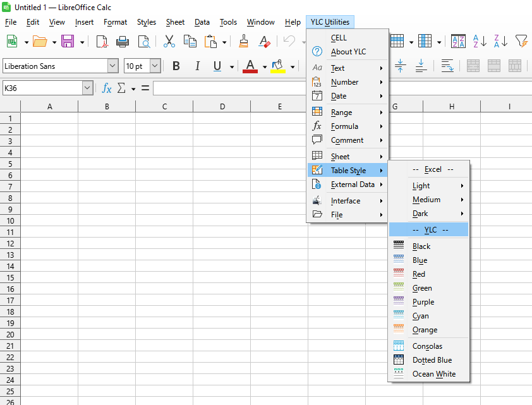Image resolution: width=532 pixels, height=405 pixels.
Task: Click the Save document icon
Action: (67, 42)
